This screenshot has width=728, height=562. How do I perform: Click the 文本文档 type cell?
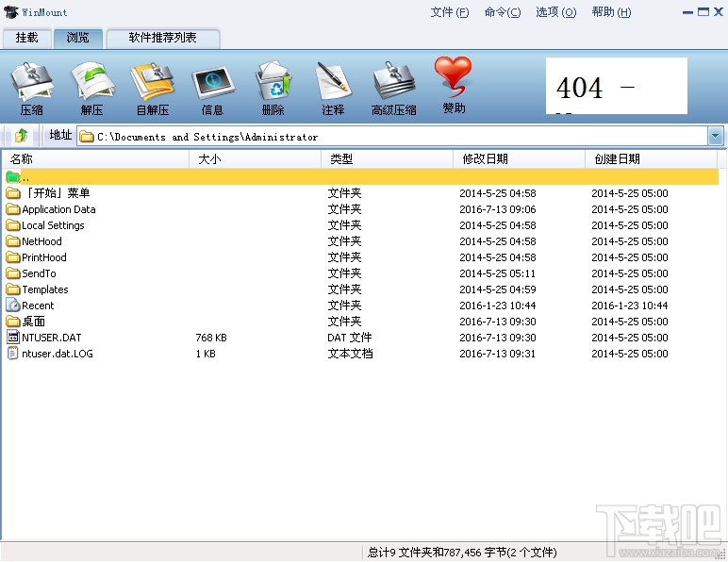tap(350, 354)
